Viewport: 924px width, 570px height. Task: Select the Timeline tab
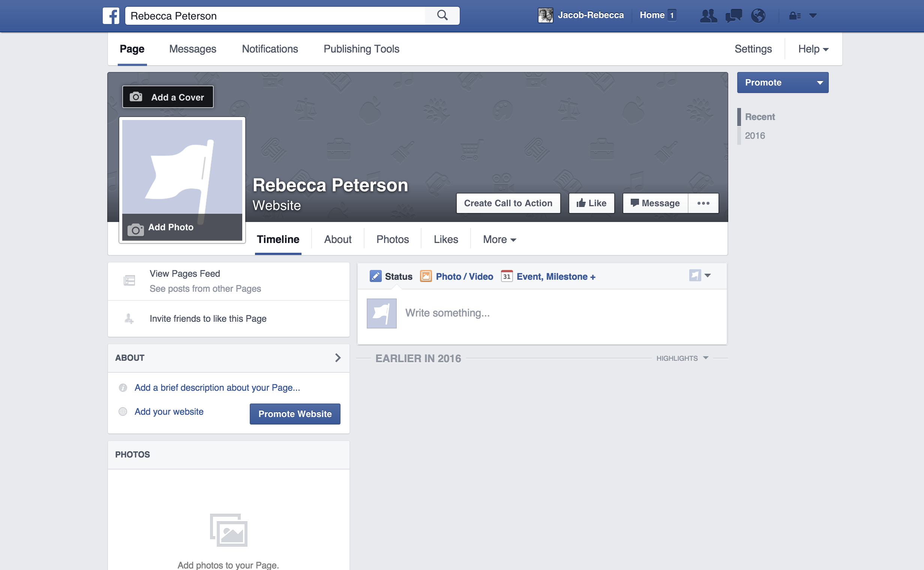(278, 239)
